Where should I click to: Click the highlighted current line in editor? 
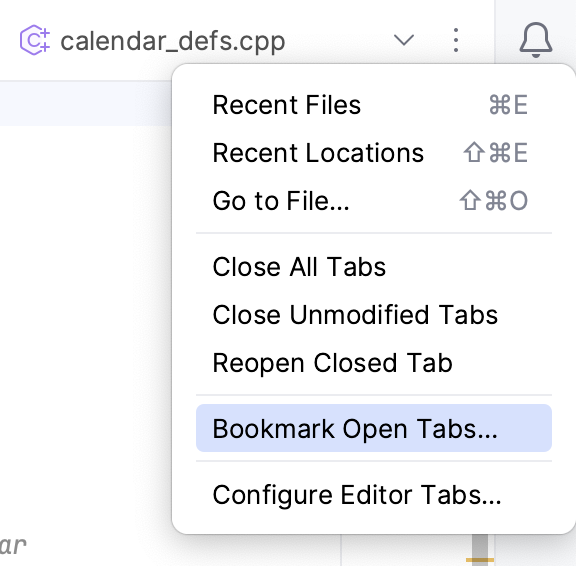pos(86,104)
